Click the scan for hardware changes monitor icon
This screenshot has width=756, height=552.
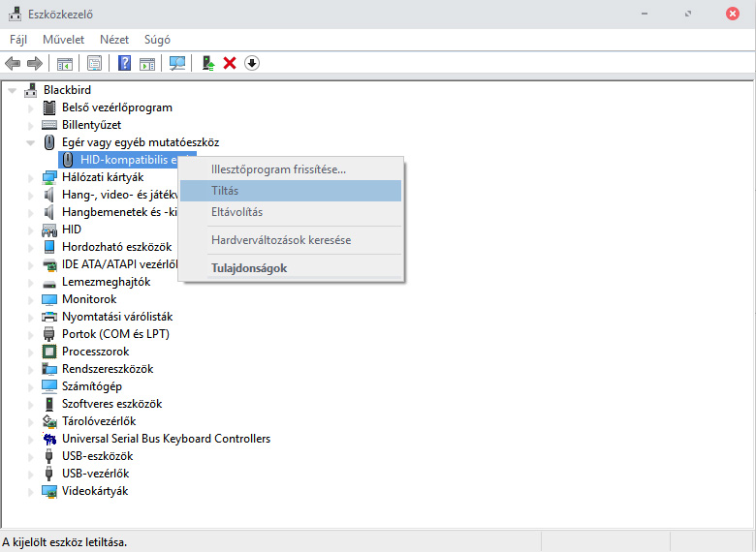click(176, 63)
